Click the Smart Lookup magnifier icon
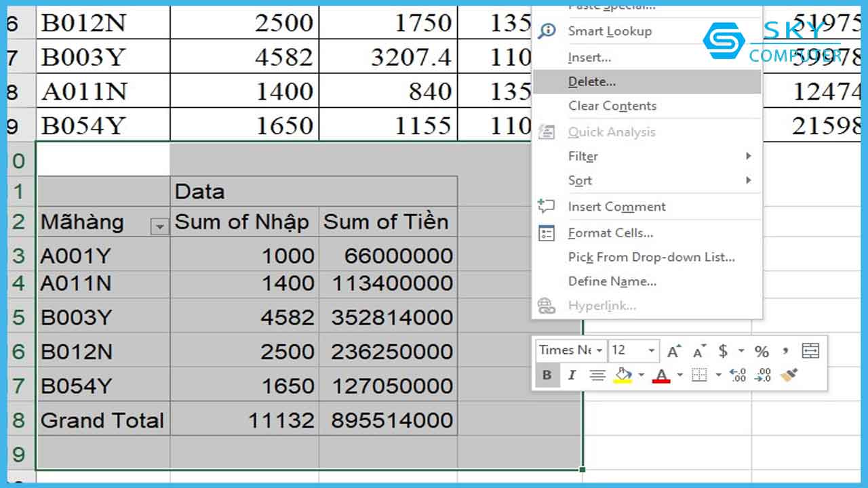This screenshot has width=868, height=488. coord(547,31)
